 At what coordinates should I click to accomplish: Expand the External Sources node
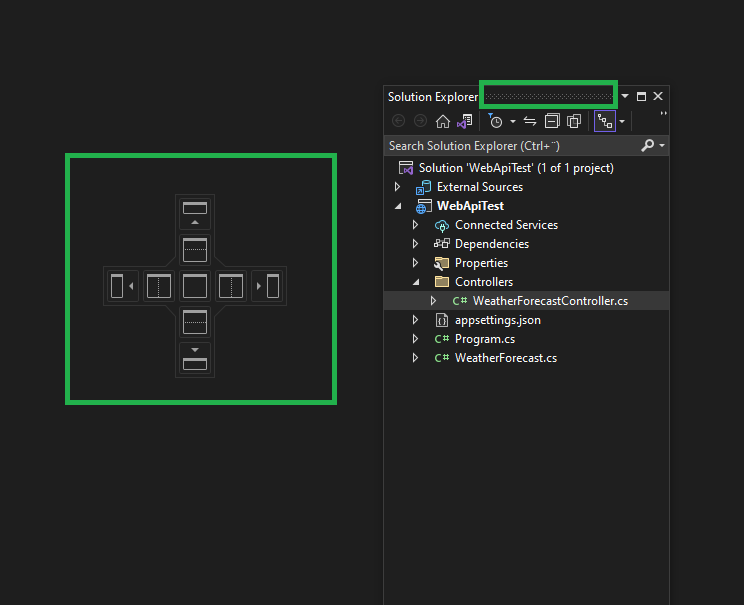pos(398,187)
